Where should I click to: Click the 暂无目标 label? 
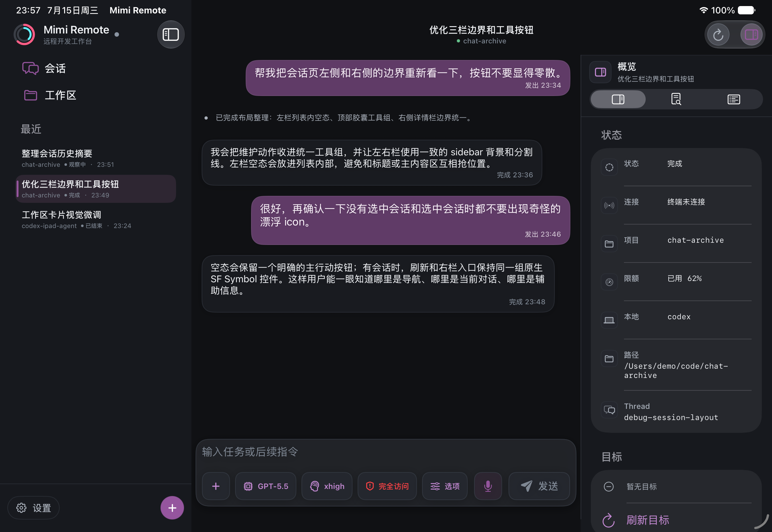641,487
